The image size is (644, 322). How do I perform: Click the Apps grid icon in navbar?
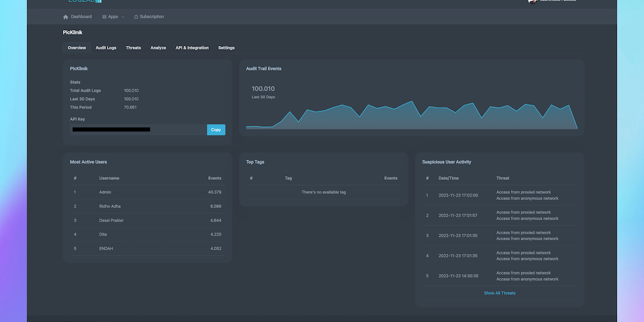coord(104,17)
